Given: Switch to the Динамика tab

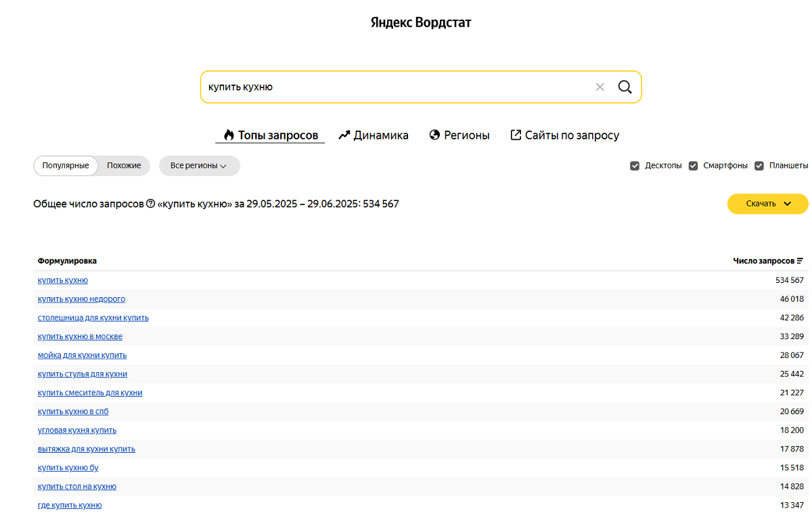Looking at the screenshot, I should (374, 135).
